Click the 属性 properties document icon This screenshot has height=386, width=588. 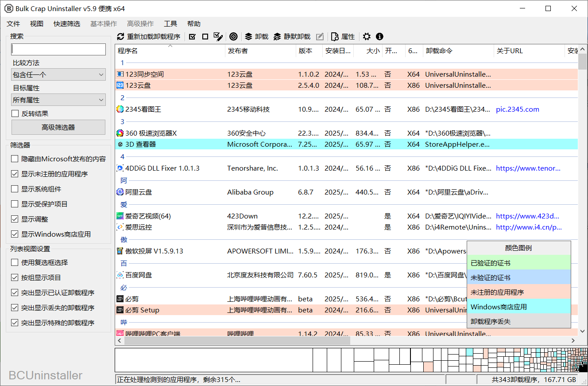(335, 37)
